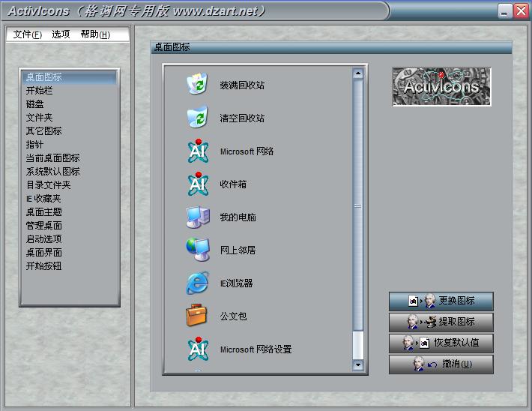The image size is (532, 411).
Task: Select 桌面图标 in the category list
Action: (x=70, y=77)
